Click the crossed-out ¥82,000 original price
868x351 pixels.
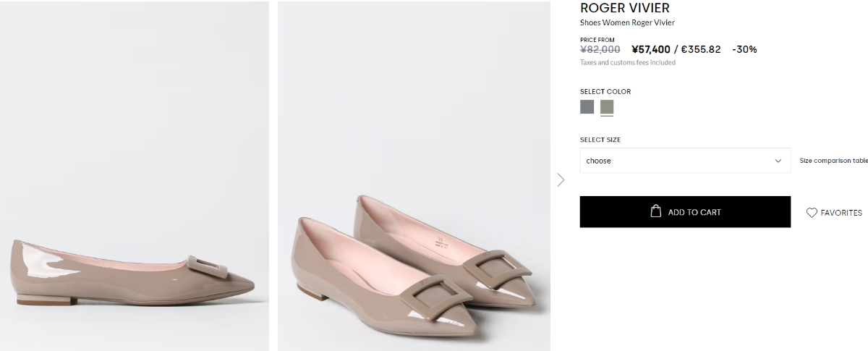click(600, 50)
